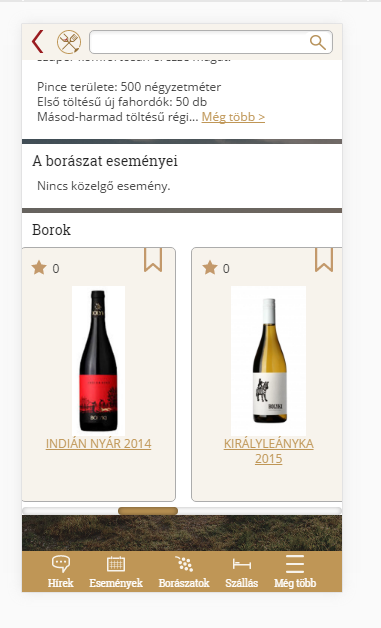The image size is (381, 628).
Task: Open the INDIÁN NYÁR 2014 link
Action: coord(99,444)
